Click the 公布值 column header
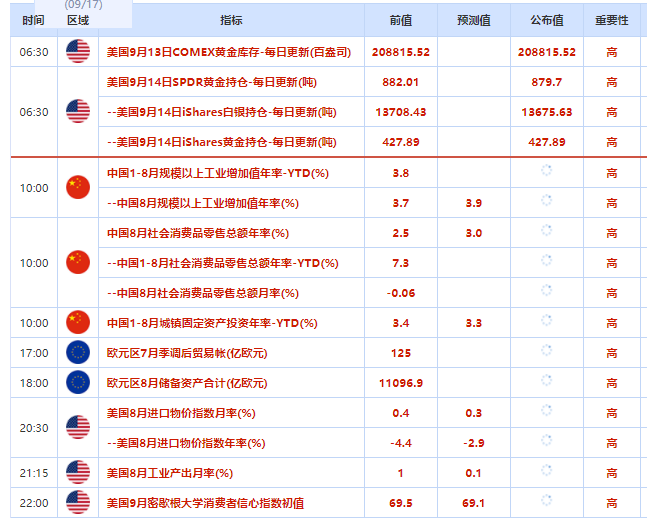Image resolution: width=647 pixels, height=529 pixels. coord(547,20)
